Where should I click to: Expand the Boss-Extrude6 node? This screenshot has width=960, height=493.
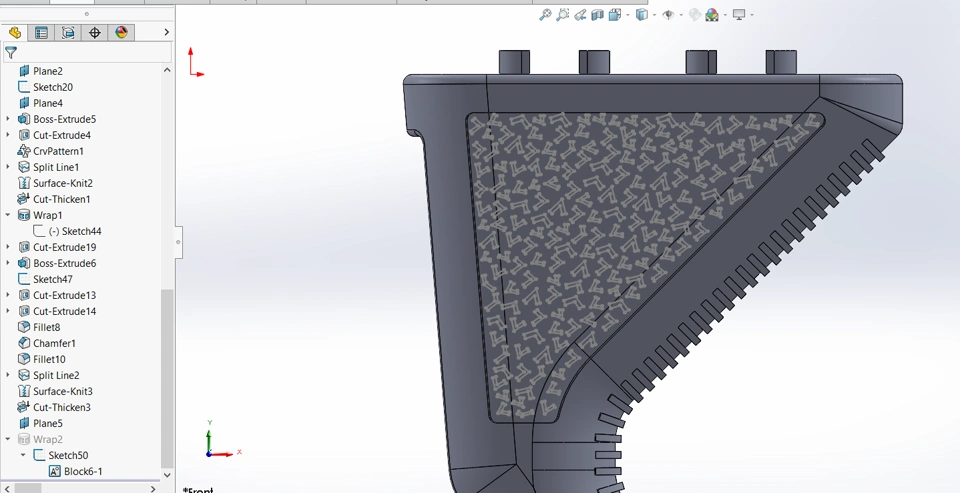[8, 263]
